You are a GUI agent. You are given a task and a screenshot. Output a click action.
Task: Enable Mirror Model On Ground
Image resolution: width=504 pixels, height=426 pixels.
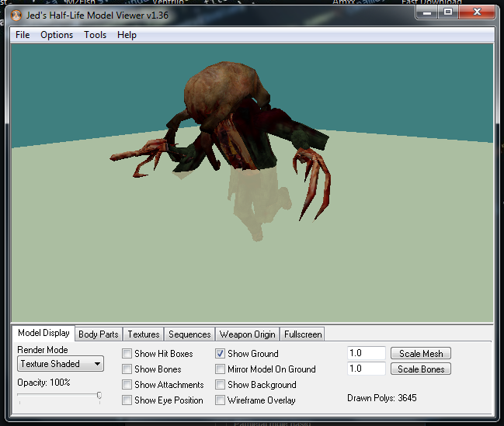pyautogui.click(x=221, y=369)
